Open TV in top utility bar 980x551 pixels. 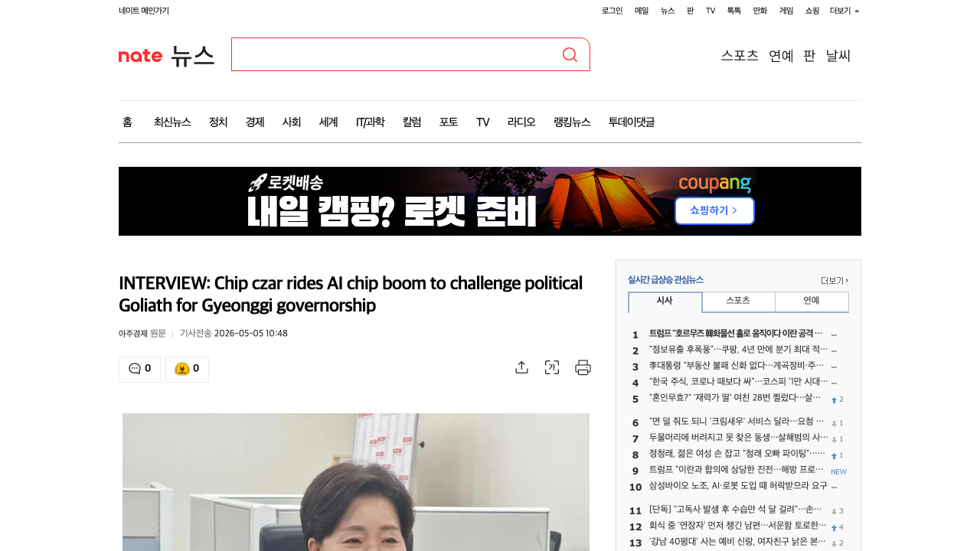click(710, 11)
